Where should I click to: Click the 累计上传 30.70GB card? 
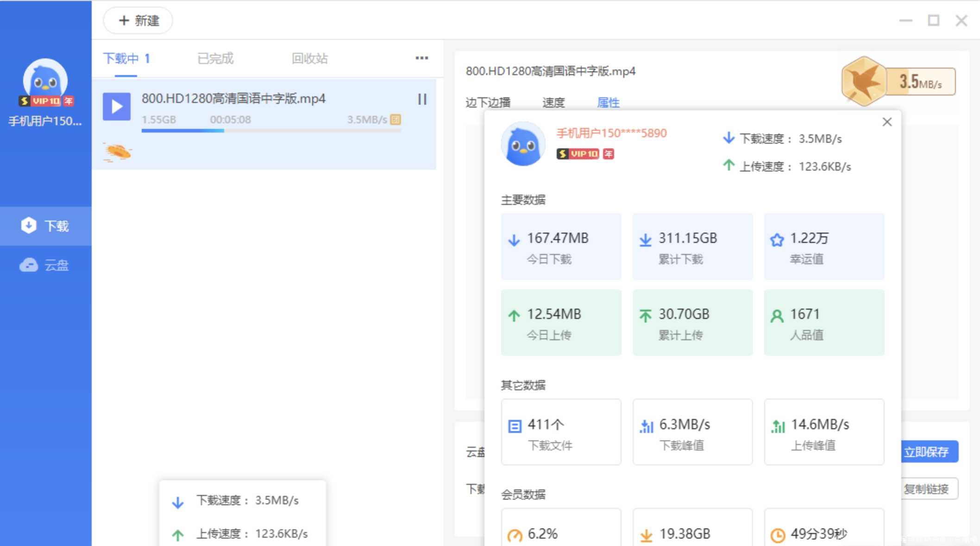tap(692, 323)
